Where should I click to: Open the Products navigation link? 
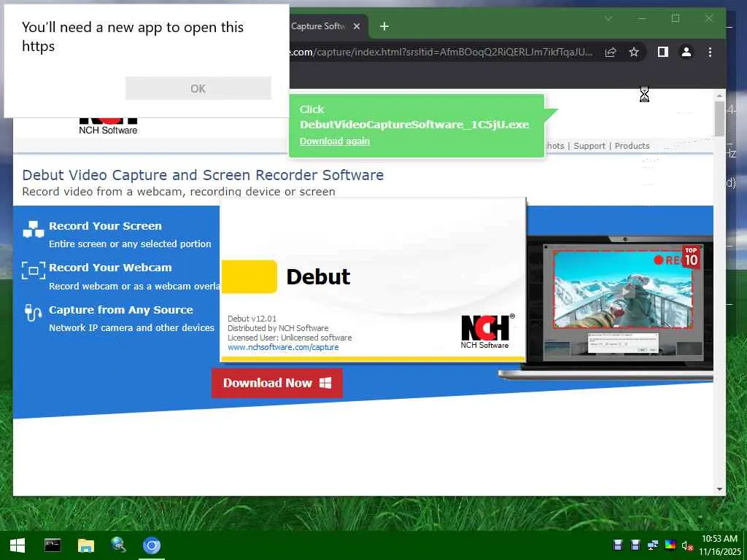(x=632, y=146)
